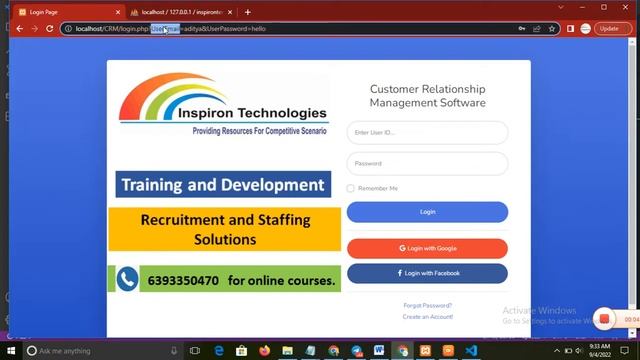Click the page scrollbar down arrow
640x360 pixels.
[x=632, y=333]
